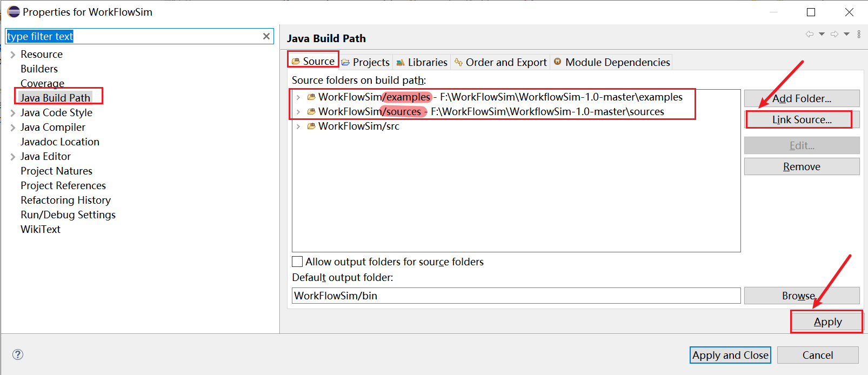Click the Apply button
868x375 pixels.
[x=827, y=322]
